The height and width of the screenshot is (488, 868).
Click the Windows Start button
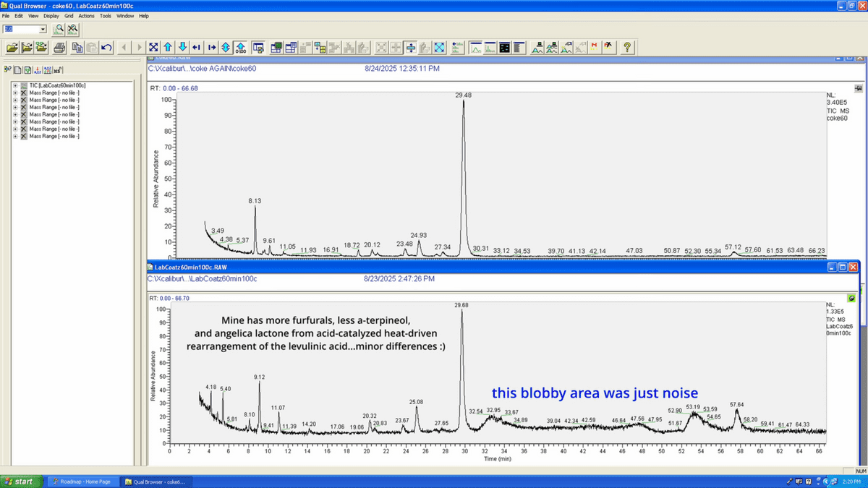pos(20,481)
